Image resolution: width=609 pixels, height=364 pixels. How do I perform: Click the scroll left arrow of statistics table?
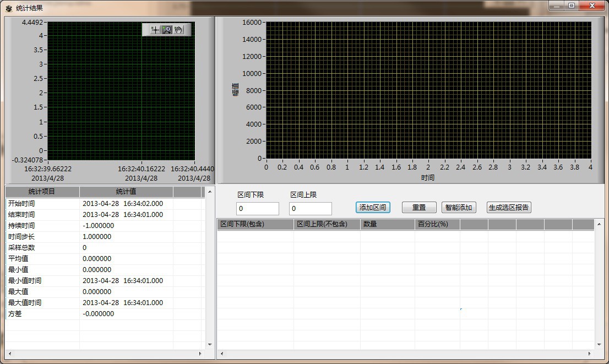[x=10, y=354]
